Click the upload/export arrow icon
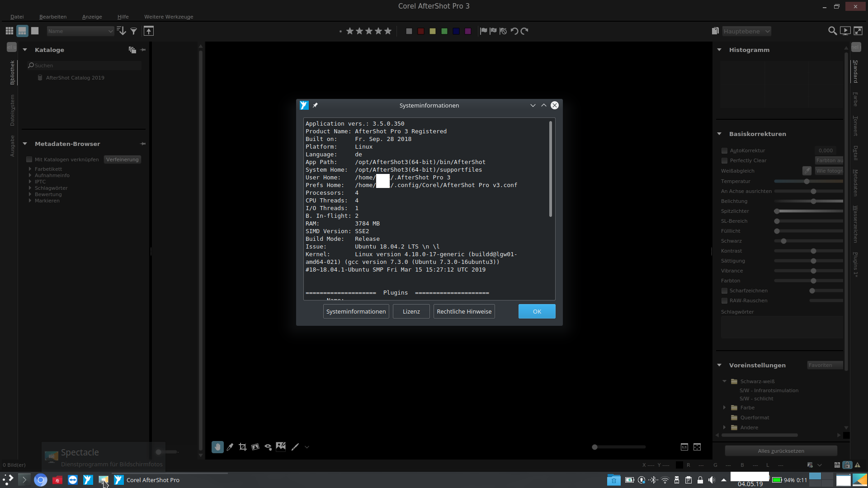The width and height of the screenshot is (868, 488). pyautogui.click(x=149, y=31)
